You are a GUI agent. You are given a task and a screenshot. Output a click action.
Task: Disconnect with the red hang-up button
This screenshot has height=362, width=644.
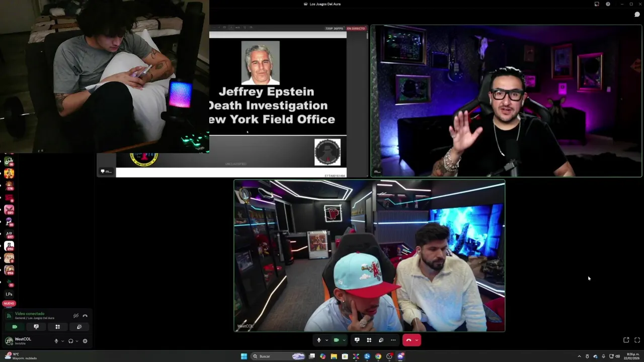[409, 340]
